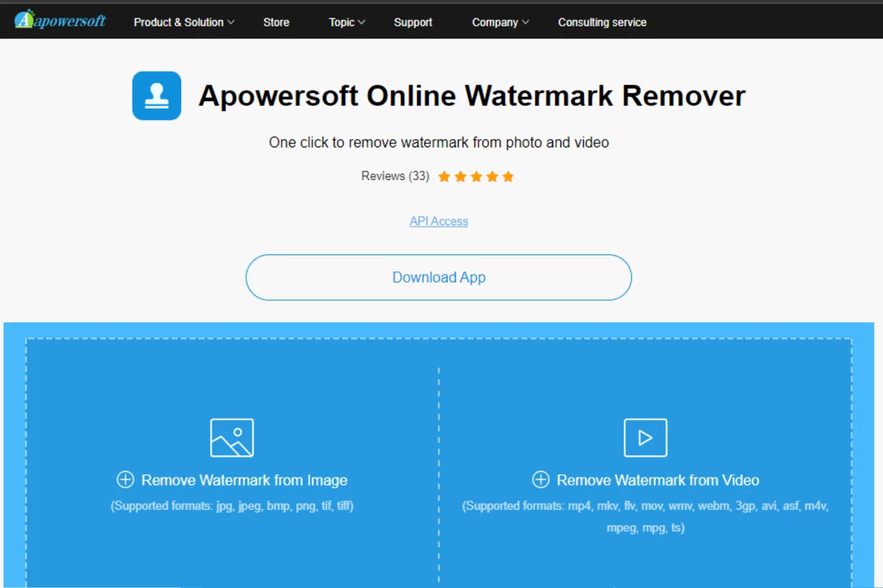The width and height of the screenshot is (883, 588).
Task: Open Consulting service menu item
Action: (x=602, y=22)
